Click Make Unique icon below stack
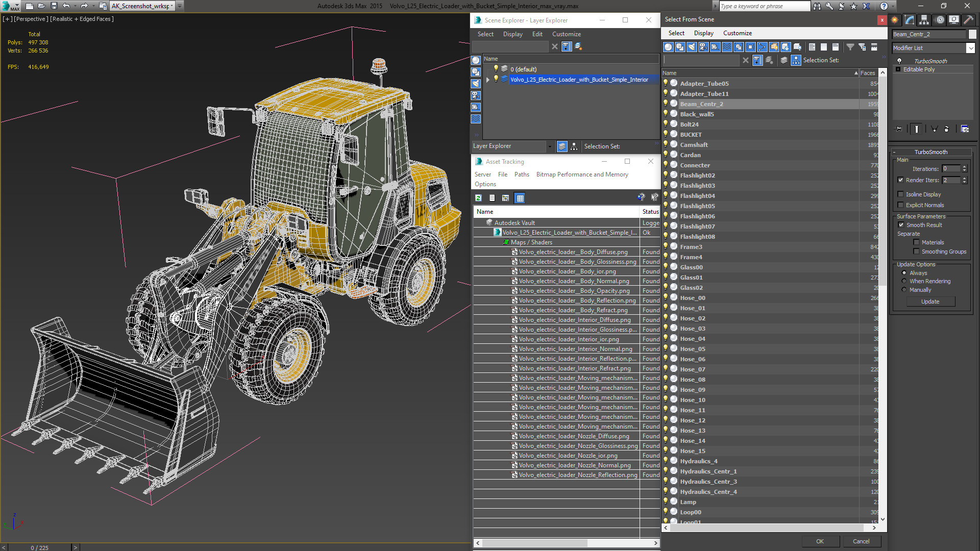 click(934, 129)
